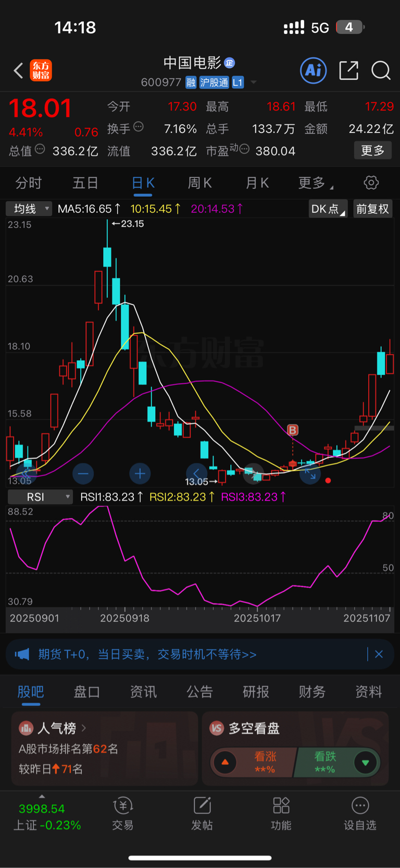Open the Ai assistant icon

[x=314, y=70]
